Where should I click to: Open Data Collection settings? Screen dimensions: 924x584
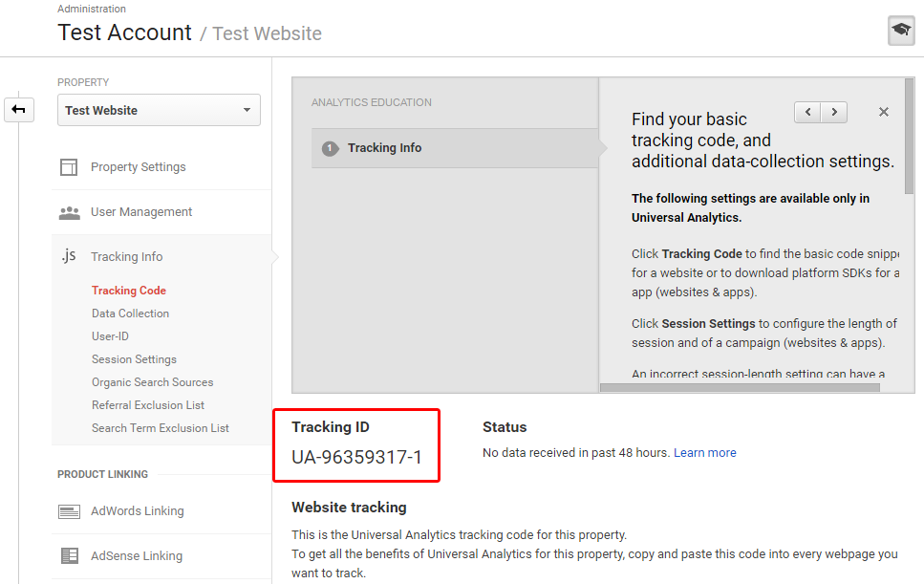click(x=130, y=314)
